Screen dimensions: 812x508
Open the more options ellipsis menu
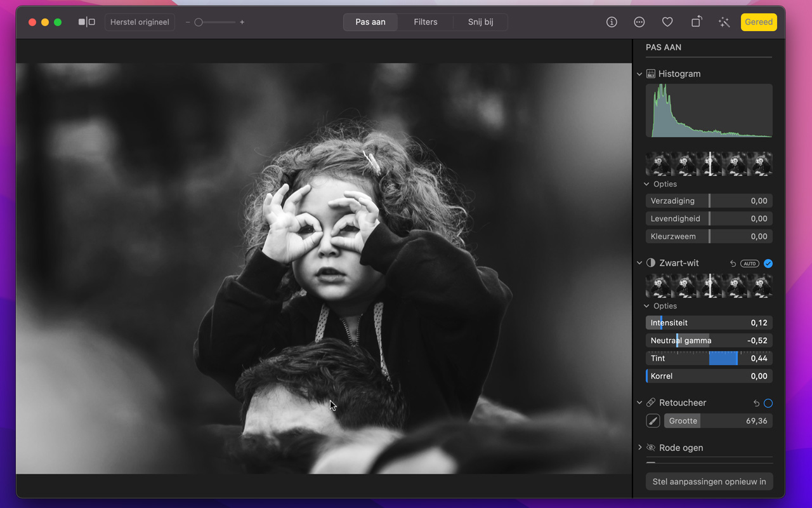pyautogui.click(x=639, y=22)
